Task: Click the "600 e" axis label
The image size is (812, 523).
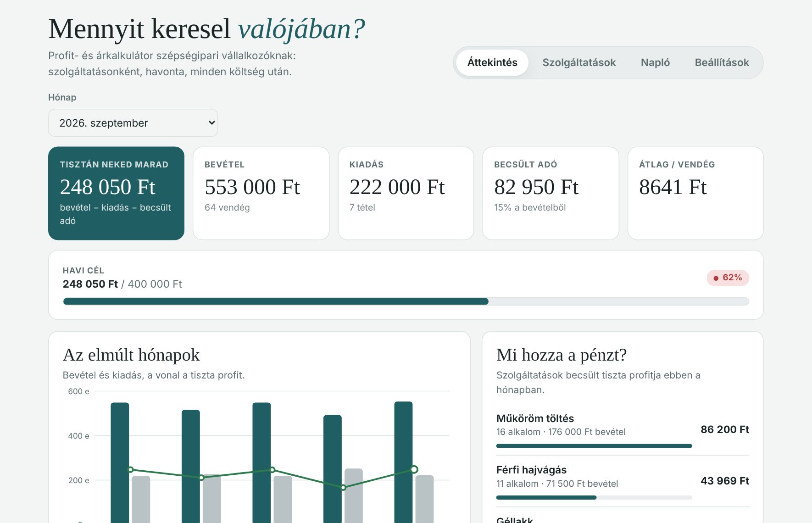Action: pyautogui.click(x=78, y=391)
